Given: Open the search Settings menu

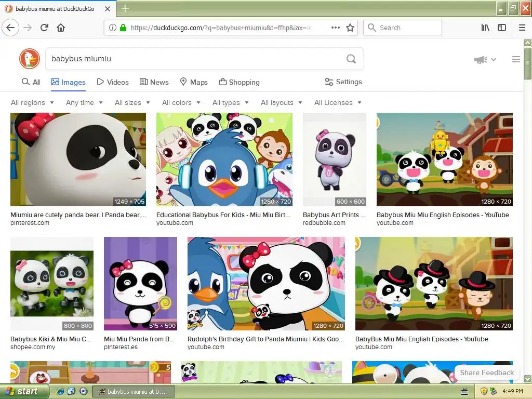Looking at the screenshot, I should click(x=343, y=82).
